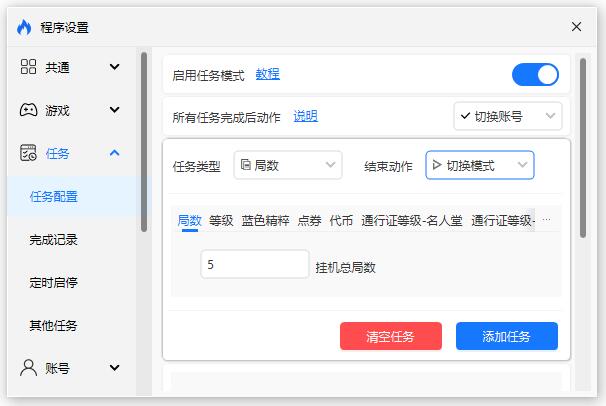Click the 共通 grid icon in sidebar
This screenshot has height=406, width=606.
pyautogui.click(x=29, y=67)
